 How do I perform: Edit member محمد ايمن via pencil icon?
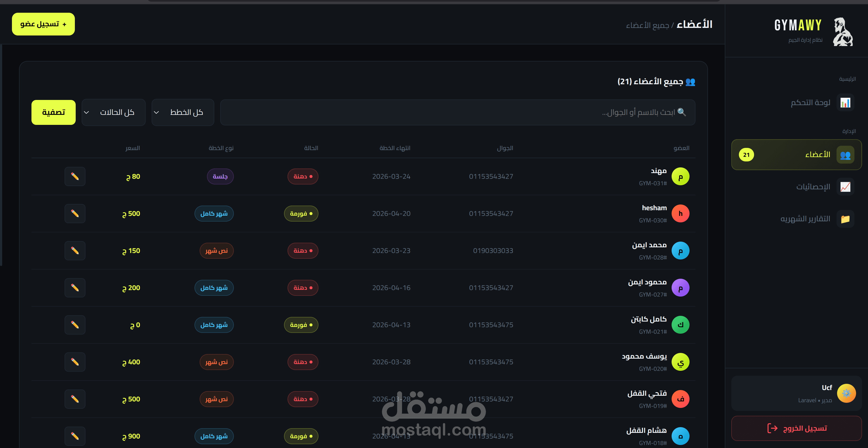pyautogui.click(x=75, y=251)
